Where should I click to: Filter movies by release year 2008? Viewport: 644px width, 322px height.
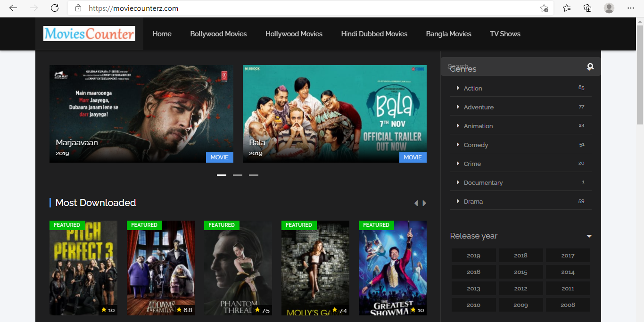pyautogui.click(x=568, y=305)
